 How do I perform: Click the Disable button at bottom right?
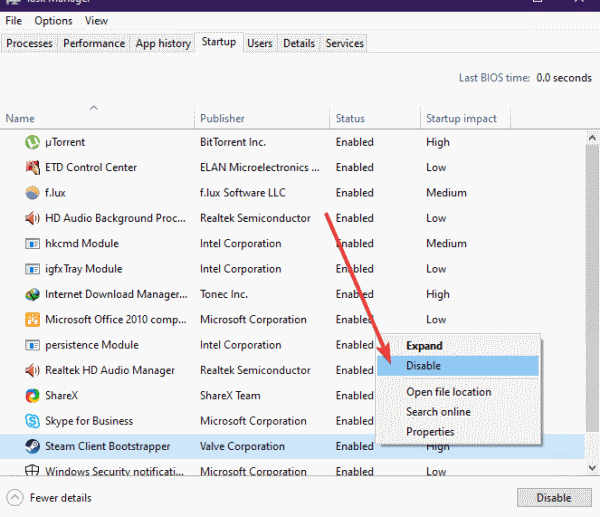554,497
